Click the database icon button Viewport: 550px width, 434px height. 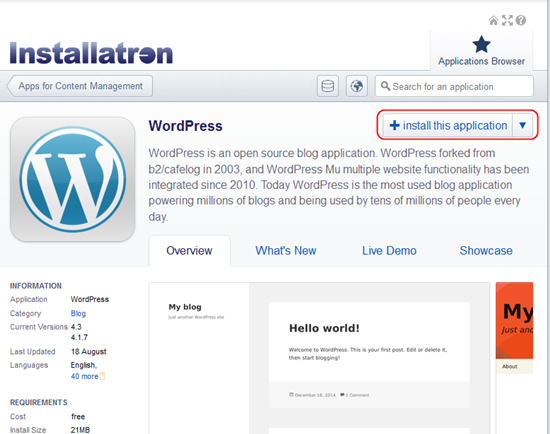tap(328, 86)
